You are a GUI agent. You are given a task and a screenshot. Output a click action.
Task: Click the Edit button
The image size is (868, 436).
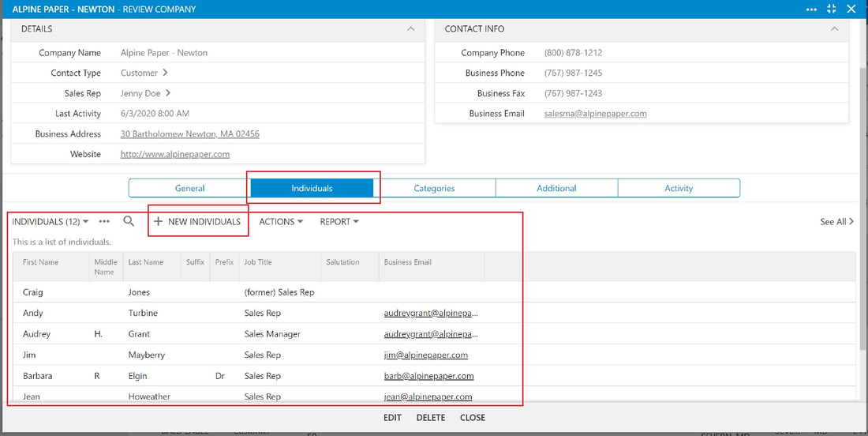click(x=392, y=418)
